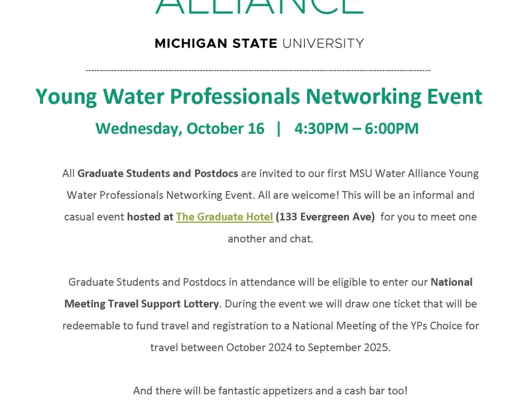Click the 4:30PM – 6:00PM time text
This screenshot has height=420, width=519.
click(x=356, y=128)
